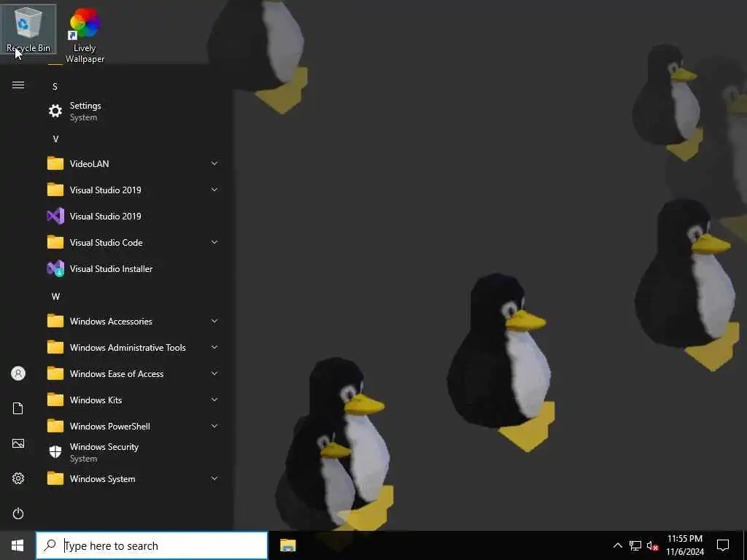Open the clock showing 11:55 PM
This screenshot has height=560, width=747.
click(x=684, y=545)
